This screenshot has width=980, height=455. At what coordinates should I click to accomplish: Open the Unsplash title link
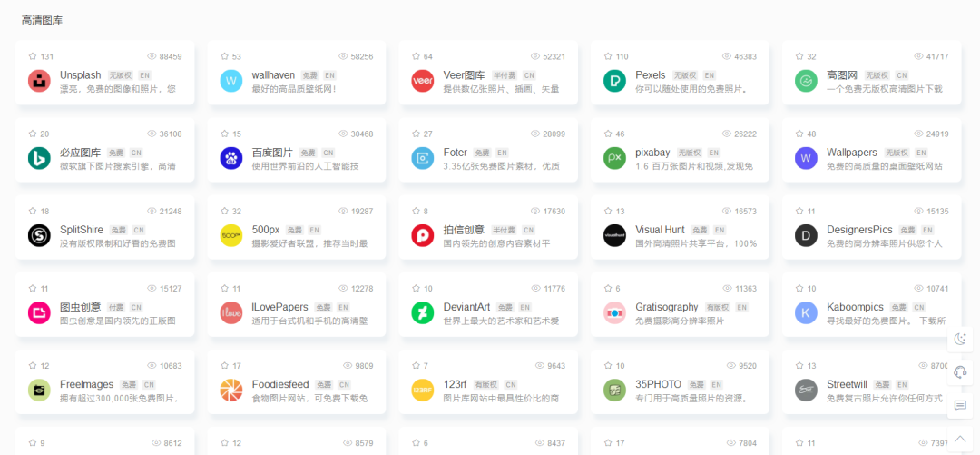pos(81,75)
